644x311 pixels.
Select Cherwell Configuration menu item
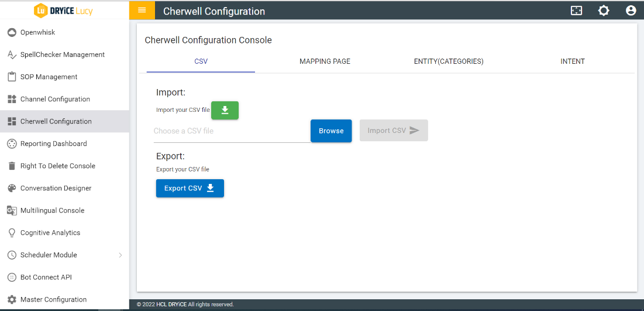click(x=64, y=121)
